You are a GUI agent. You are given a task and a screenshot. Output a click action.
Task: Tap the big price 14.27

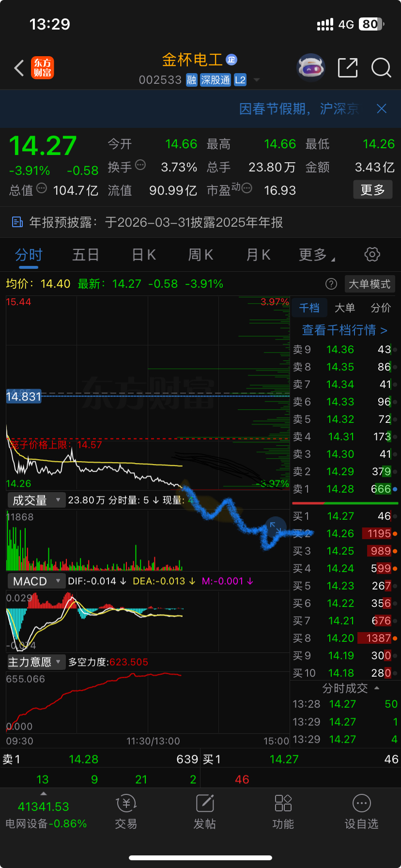click(43, 146)
